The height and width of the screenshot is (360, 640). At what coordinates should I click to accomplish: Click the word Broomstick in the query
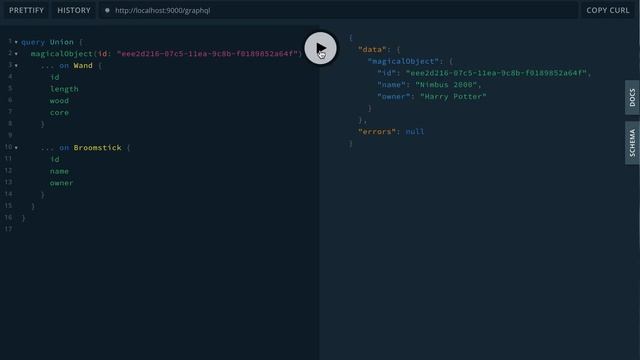pyautogui.click(x=98, y=148)
